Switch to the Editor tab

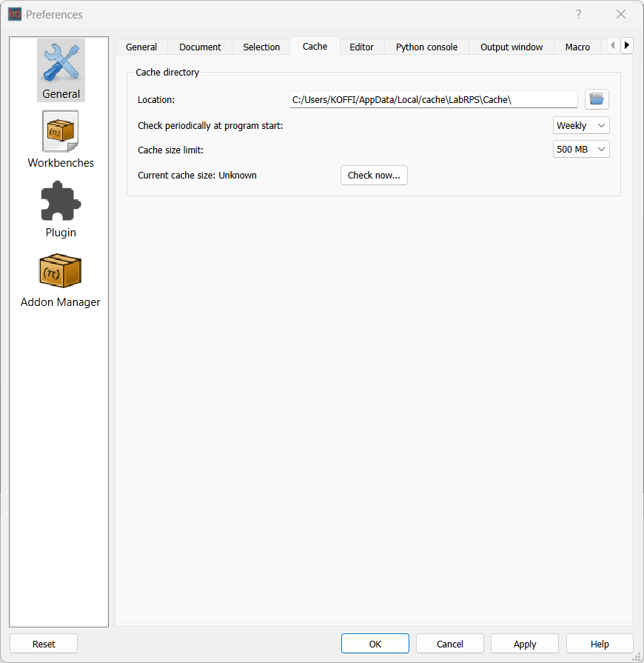362,46
